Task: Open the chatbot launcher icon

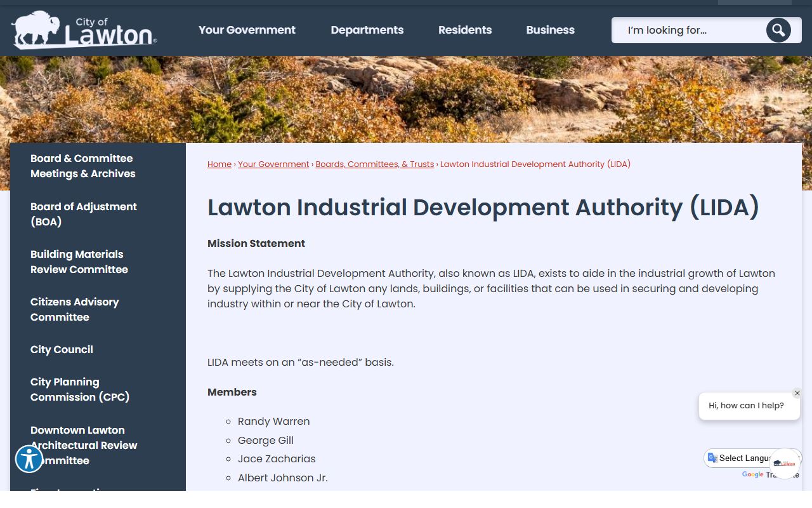Action: tap(785, 464)
